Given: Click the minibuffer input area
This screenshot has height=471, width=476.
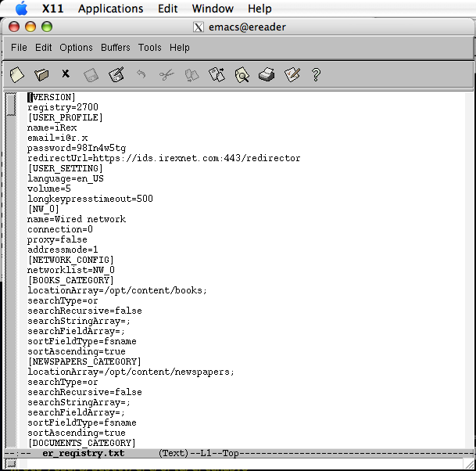Looking at the screenshot, I should tap(245, 464).
